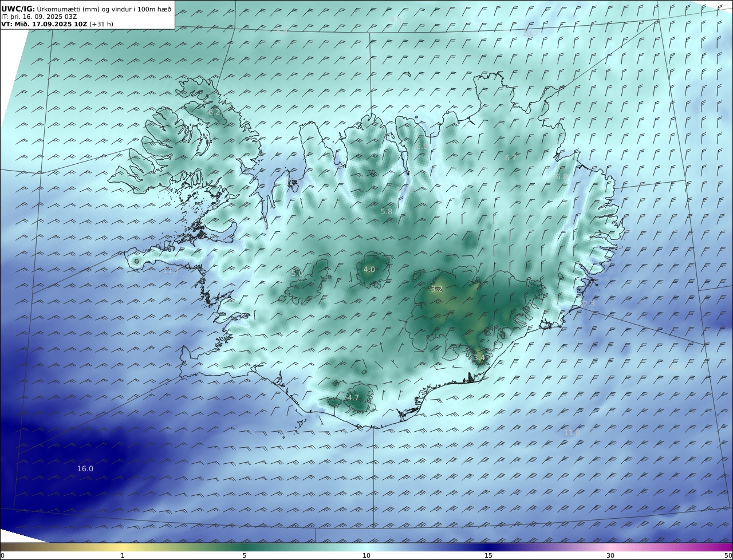Click the 3.2 value on the large glacier
733x560 pixels.
coord(436,289)
